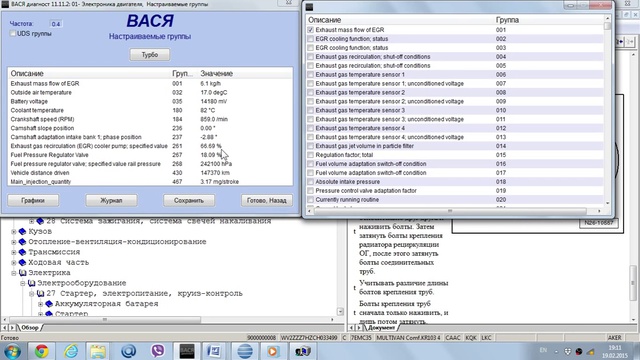
Task: Check Pressure control valve adaptation factor
Action: tap(311, 191)
